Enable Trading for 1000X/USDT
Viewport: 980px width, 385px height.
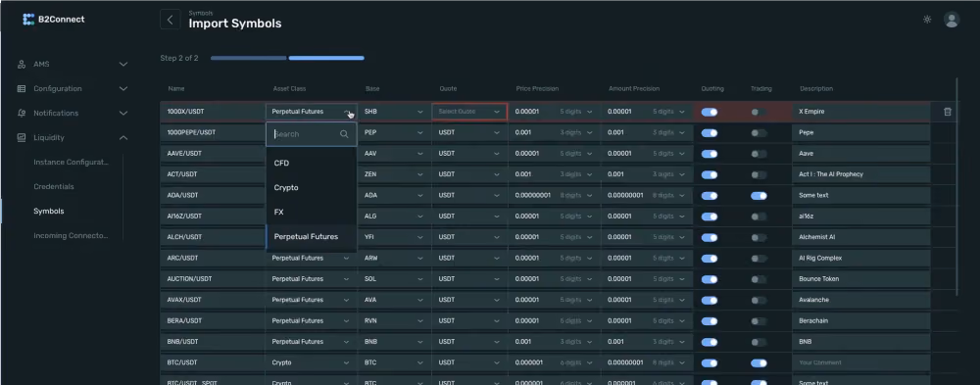tap(759, 112)
